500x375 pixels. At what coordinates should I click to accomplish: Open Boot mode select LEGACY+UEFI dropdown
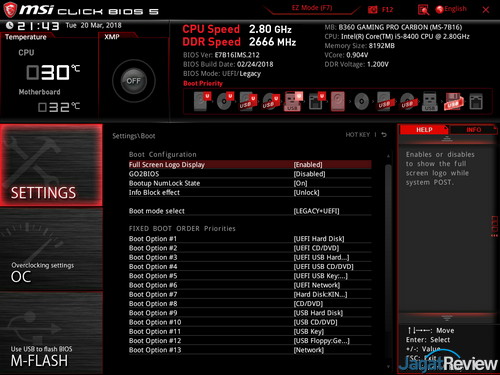tap(316, 211)
